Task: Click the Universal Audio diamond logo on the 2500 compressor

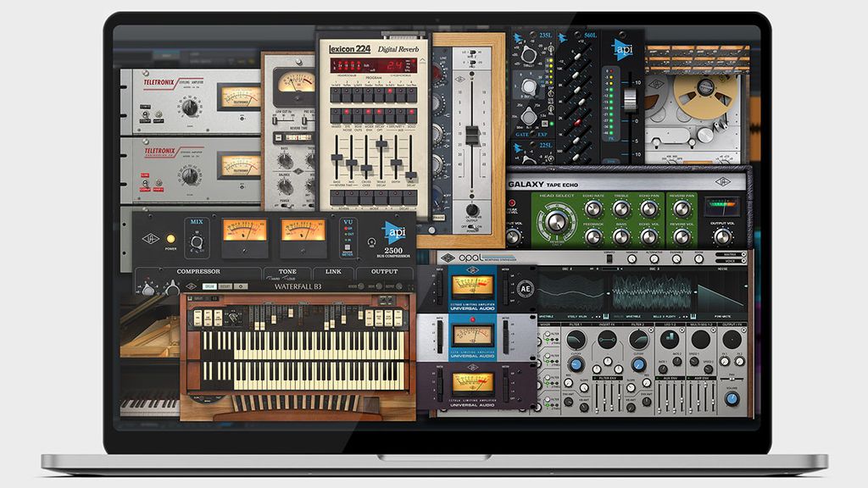Action: tap(152, 238)
